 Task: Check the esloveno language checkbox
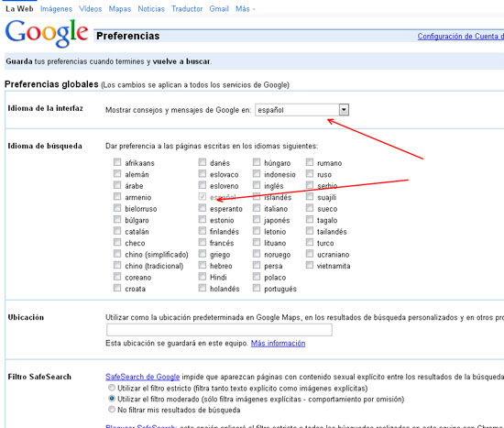click(x=203, y=185)
